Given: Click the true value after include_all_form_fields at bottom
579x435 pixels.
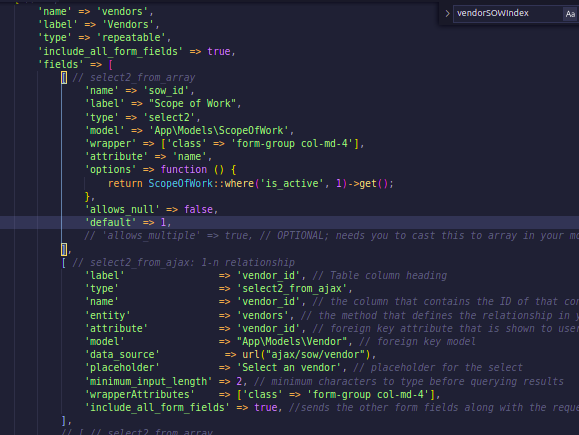Looking at the screenshot, I should (x=266, y=407).
